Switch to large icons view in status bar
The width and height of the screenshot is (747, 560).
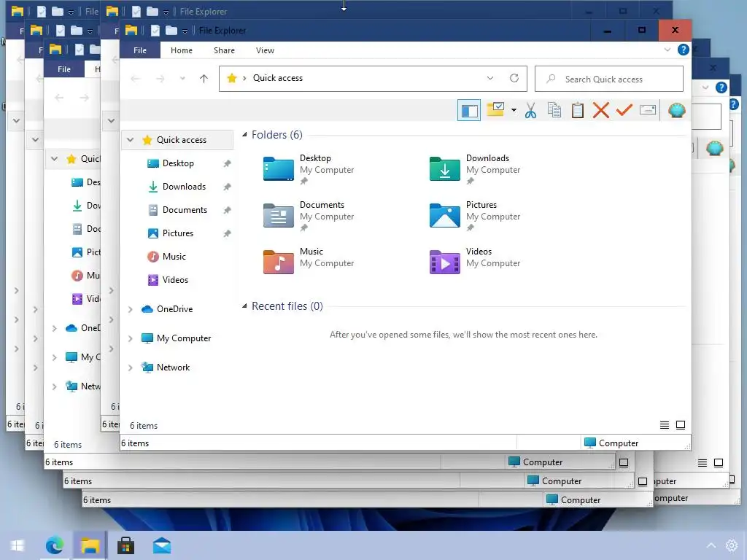point(681,425)
